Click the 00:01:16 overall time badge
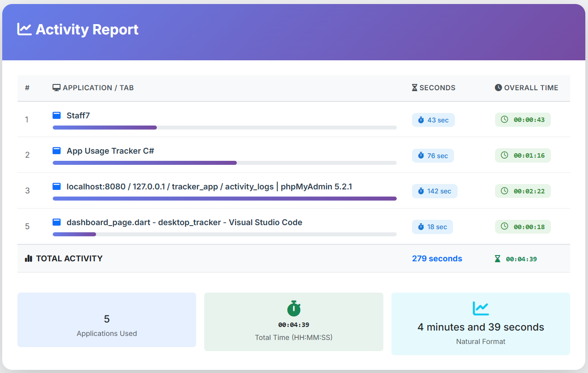 [523, 155]
